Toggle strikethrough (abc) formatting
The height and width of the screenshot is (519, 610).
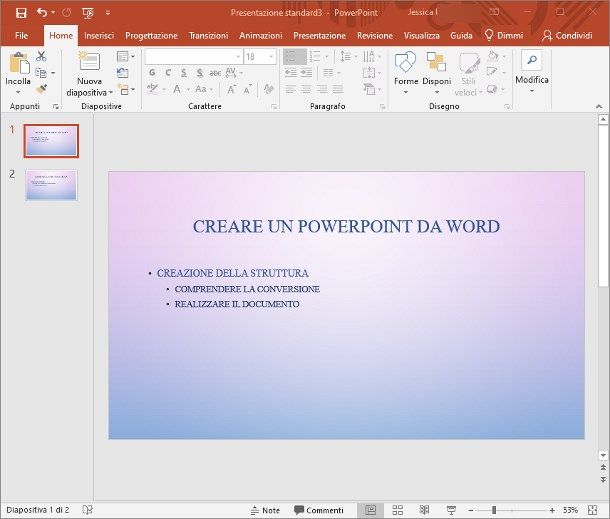click(x=215, y=73)
